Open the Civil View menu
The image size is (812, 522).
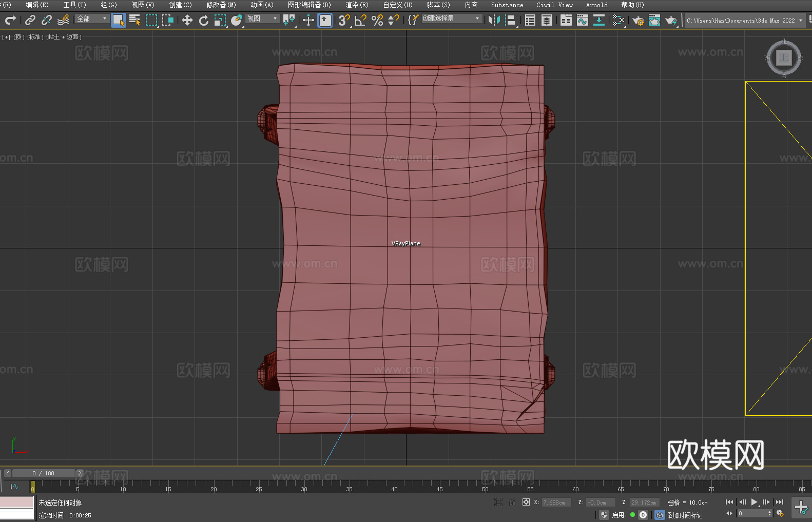tap(555, 5)
